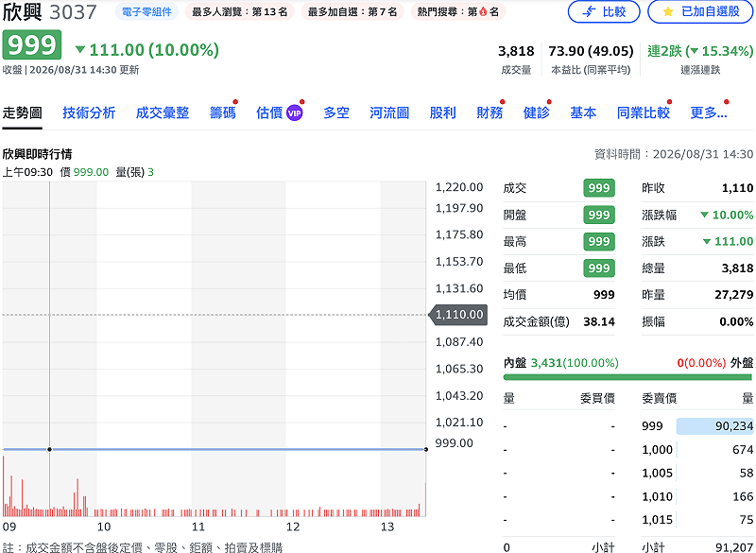
Task: Click the 最多加自選 ranking tag
Action: coord(352,11)
